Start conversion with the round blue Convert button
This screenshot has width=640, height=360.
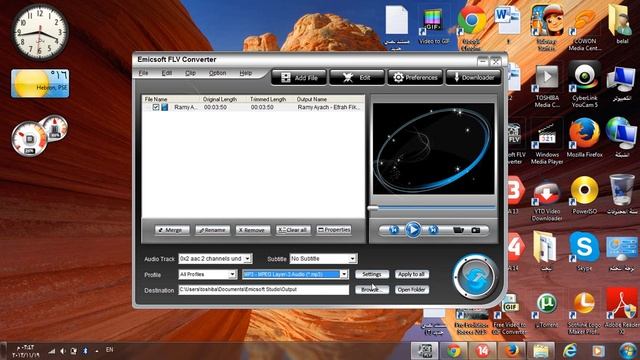pos(475,277)
